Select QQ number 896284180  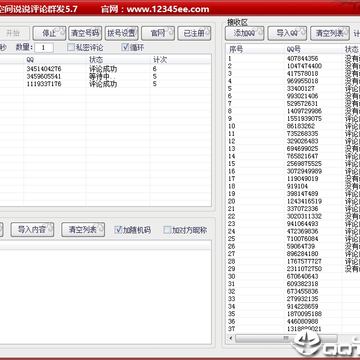tap(302, 254)
